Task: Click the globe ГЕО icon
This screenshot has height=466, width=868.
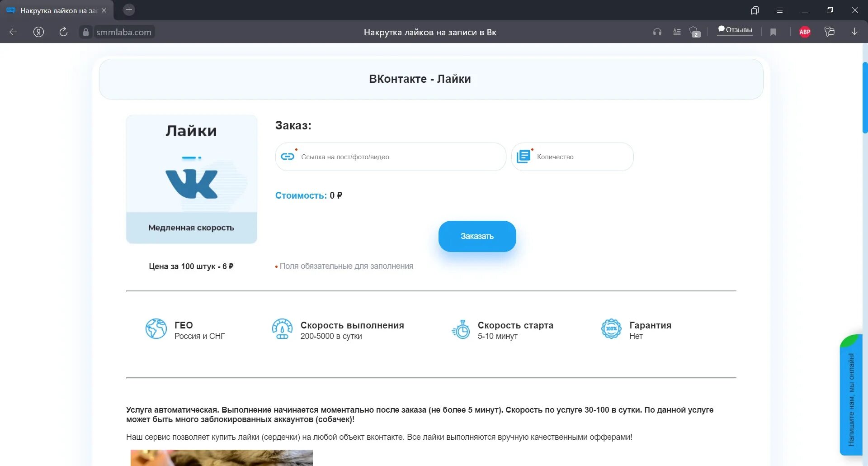Action: [x=156, y=329]
